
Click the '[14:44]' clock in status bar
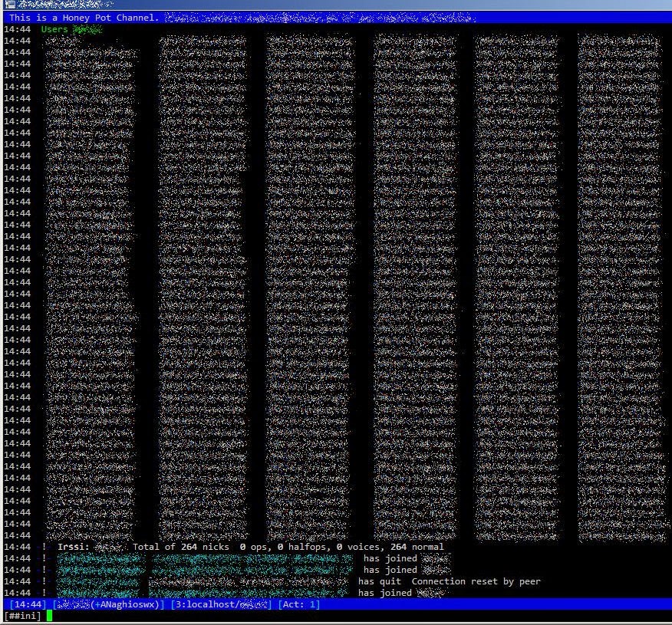pyautogui.click(x=28, y=605)
